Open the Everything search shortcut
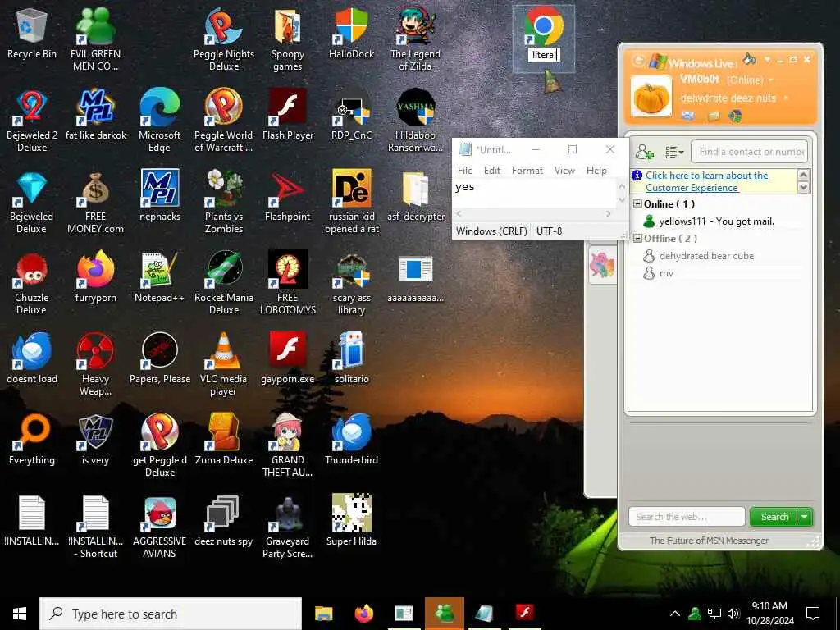The width and height of the screenshot is (840, 630). [x=32, y=440]
